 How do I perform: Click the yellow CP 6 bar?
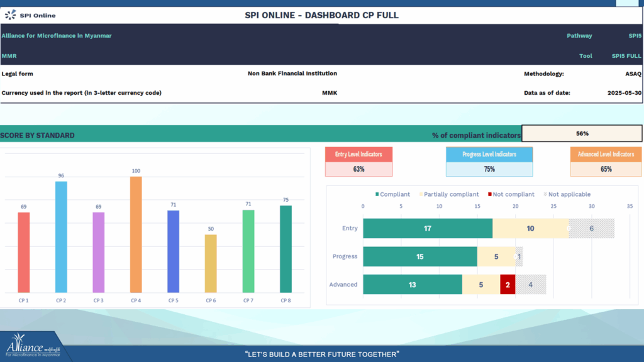(x=211, y=263)
